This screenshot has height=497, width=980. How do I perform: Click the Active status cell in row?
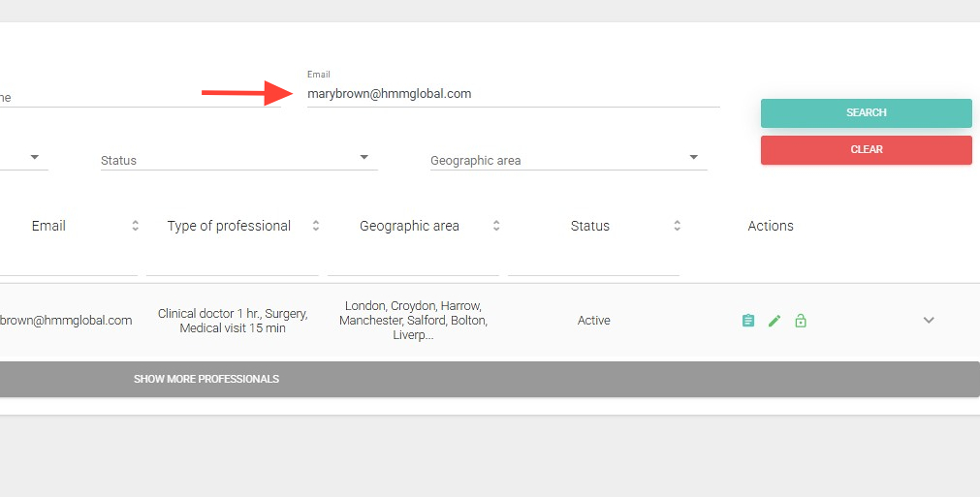[593, 321]
